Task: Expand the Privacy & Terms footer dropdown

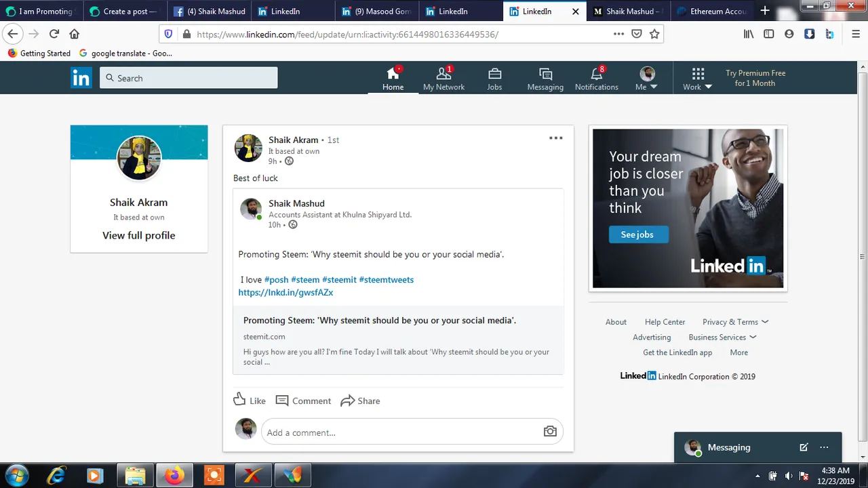Action: click(735, 322)
